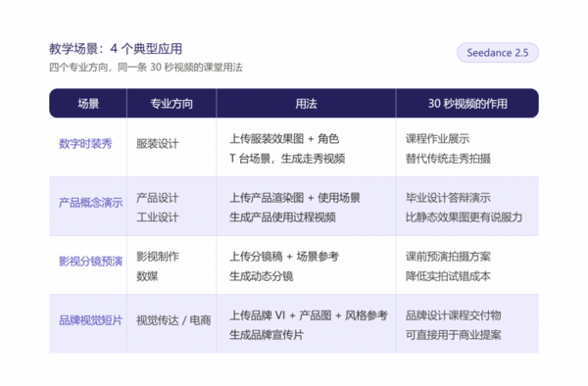Click 生成产品使用过程视频 line
The width and height of the screenshot is (588, 386).
(282, 217)
